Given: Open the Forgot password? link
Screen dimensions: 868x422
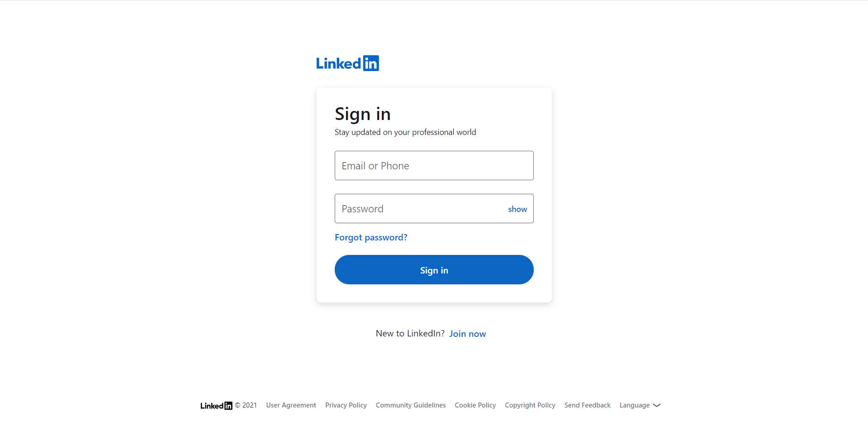Looking at the screenshot, I should click(371, 237).
